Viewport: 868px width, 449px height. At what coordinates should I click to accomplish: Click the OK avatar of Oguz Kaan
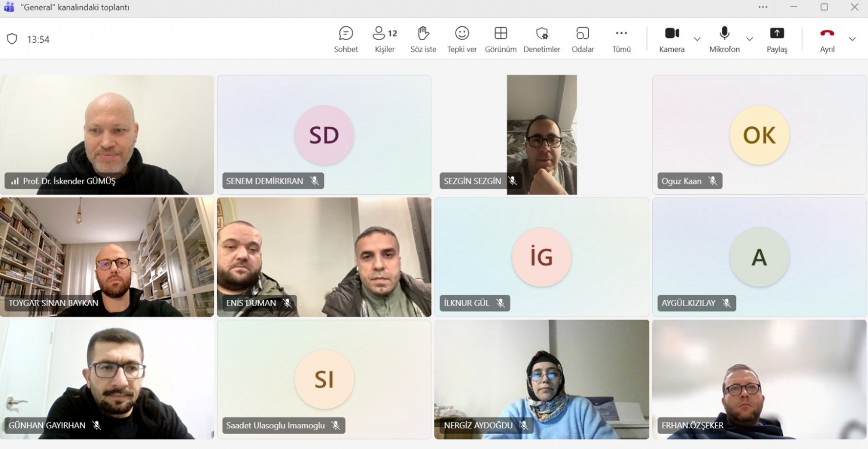[x=759, y=135]
